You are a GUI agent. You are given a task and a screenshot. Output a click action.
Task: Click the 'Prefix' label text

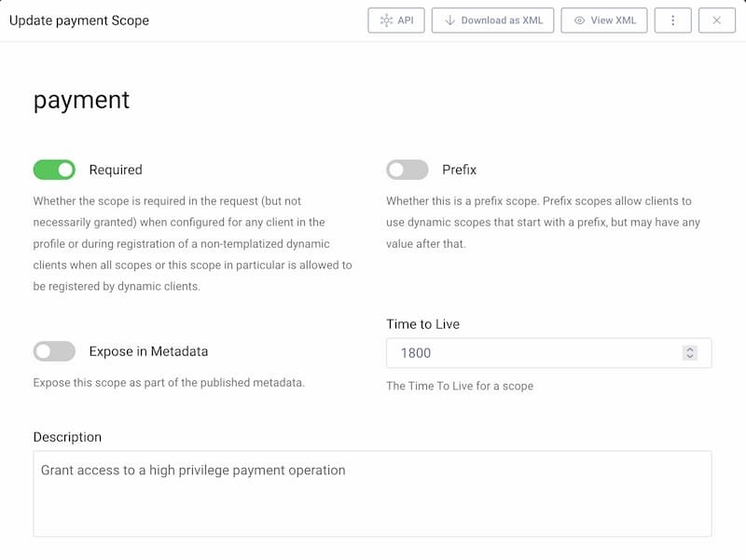click(459, 170)
